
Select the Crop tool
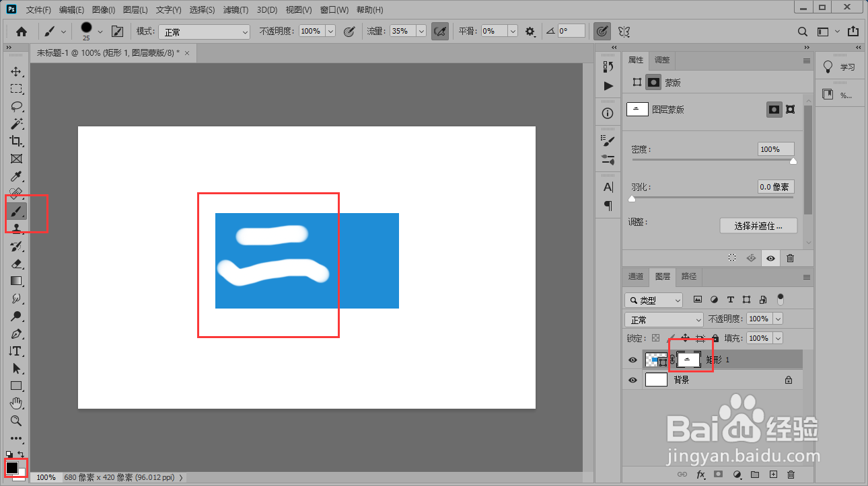(x=16, y=141)
